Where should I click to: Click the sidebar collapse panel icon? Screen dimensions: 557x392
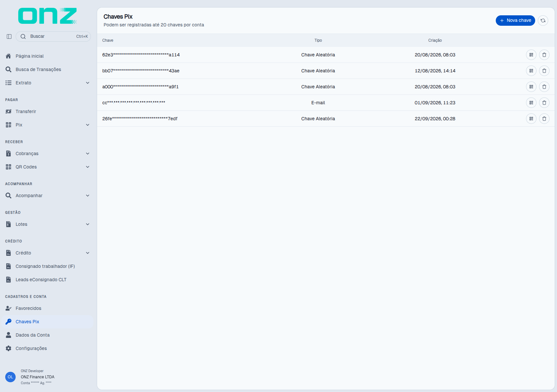[x=9, y=36]
